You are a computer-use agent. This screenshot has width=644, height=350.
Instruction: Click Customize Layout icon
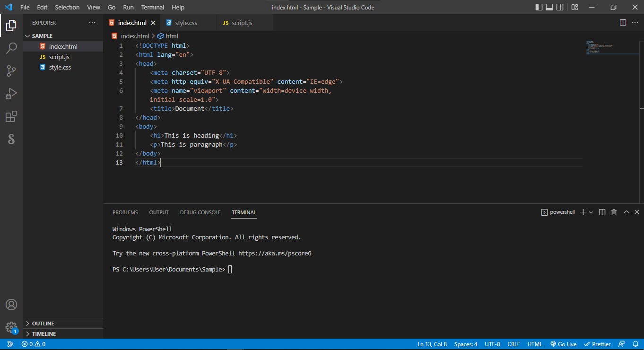click(574, 7)
